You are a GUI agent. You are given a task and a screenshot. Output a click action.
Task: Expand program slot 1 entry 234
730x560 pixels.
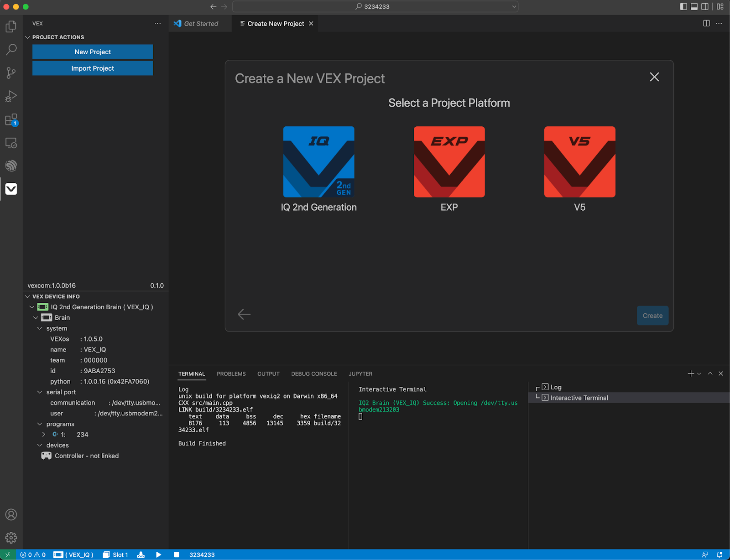[x=44, y=435]
